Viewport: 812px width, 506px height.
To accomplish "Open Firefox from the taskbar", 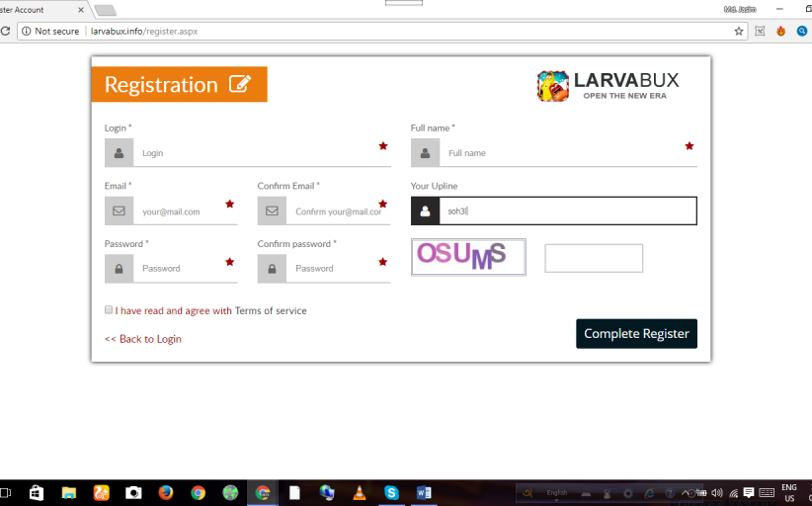I will [x=165, y=492].
